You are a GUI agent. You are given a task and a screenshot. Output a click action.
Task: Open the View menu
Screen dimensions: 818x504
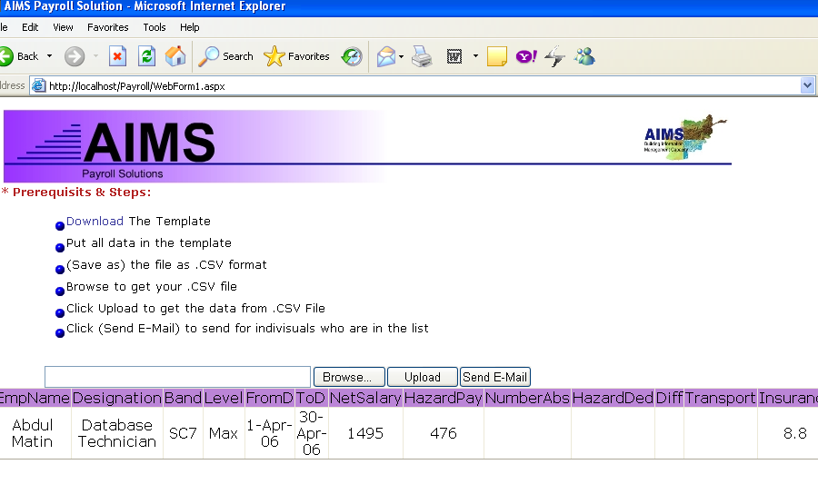tap(63, 27)
